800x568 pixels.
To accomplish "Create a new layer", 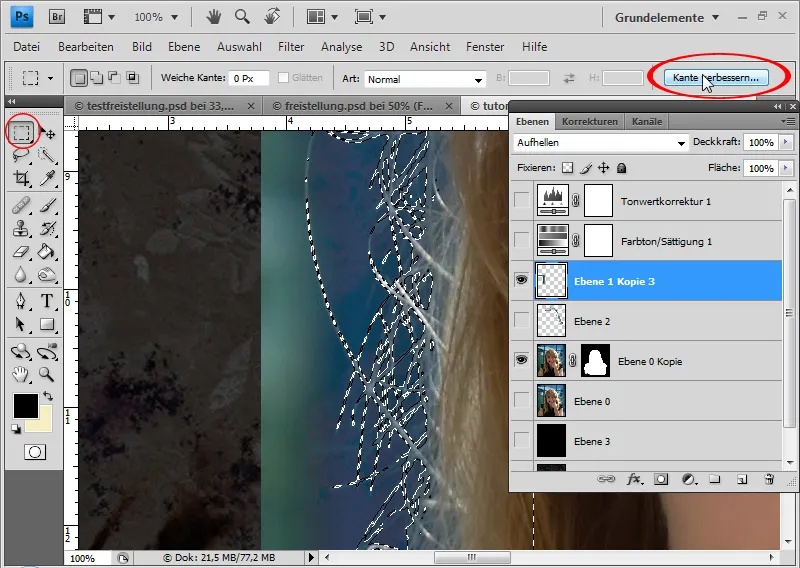I will click(742, 479).
